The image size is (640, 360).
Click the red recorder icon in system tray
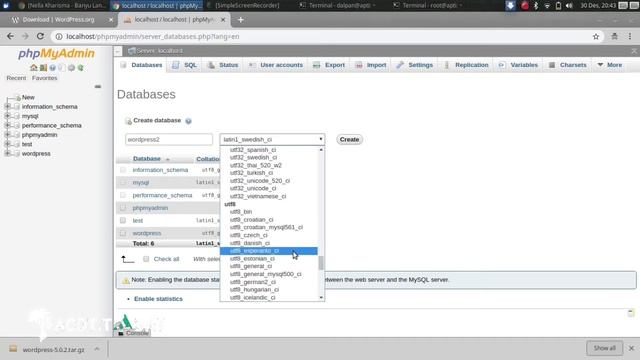pos(524,6)
